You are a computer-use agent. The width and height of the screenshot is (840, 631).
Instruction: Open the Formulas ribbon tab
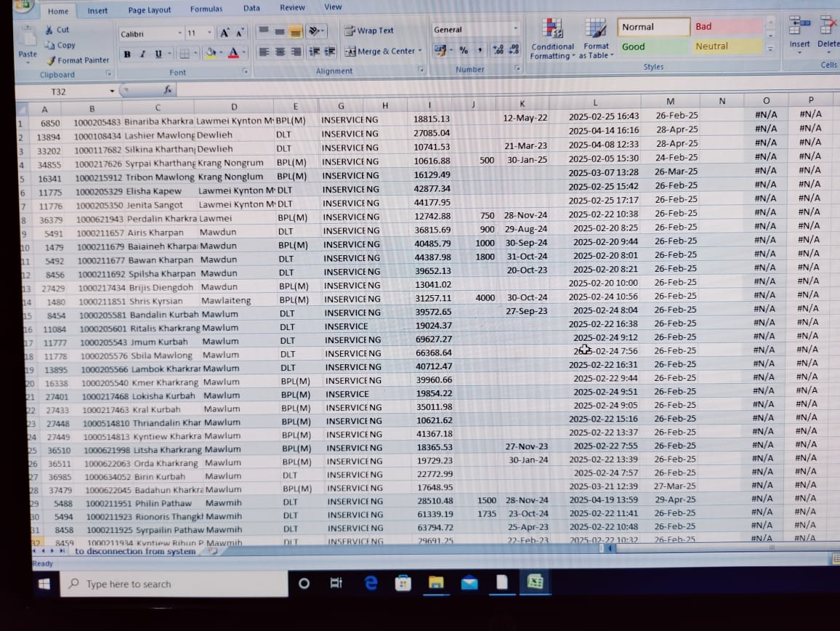pos(206,9)
